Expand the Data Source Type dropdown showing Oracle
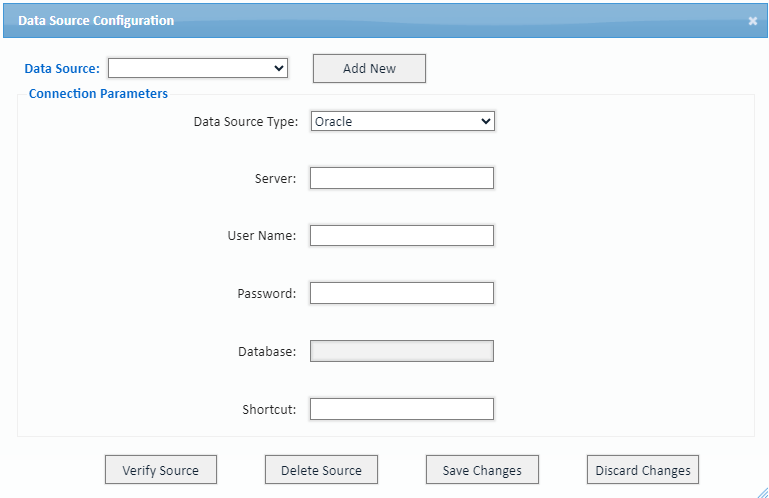Image resolution: width=769 pixels, height=498 pixels. coord(403,121)
